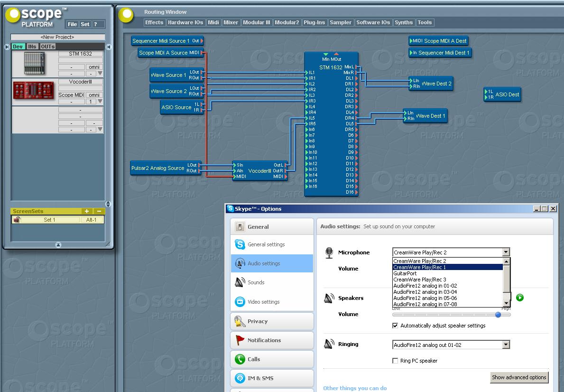
Task: Click the Skype General settings icon
Action: pyautogui.click(x=240, y=244)
